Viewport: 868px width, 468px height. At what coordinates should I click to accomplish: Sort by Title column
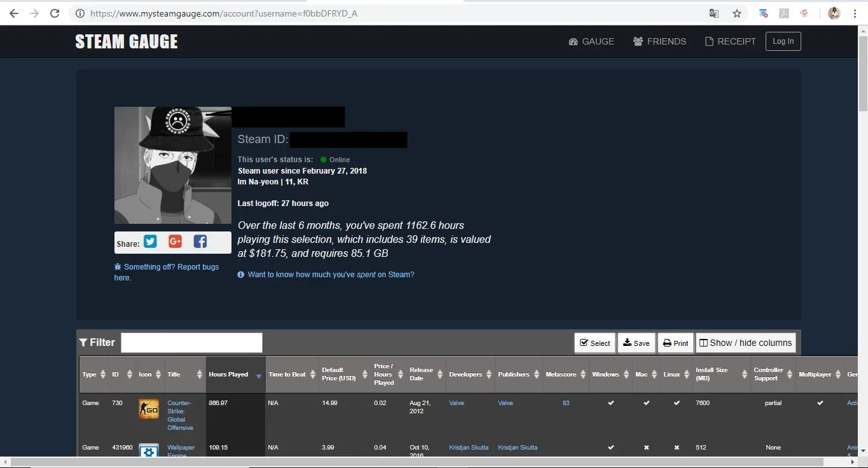pos(184,375)
